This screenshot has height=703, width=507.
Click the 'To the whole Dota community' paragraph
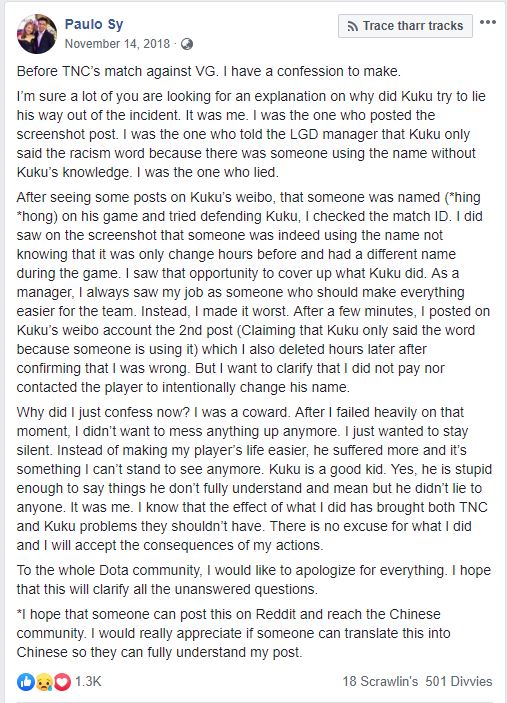click(254, 579)
